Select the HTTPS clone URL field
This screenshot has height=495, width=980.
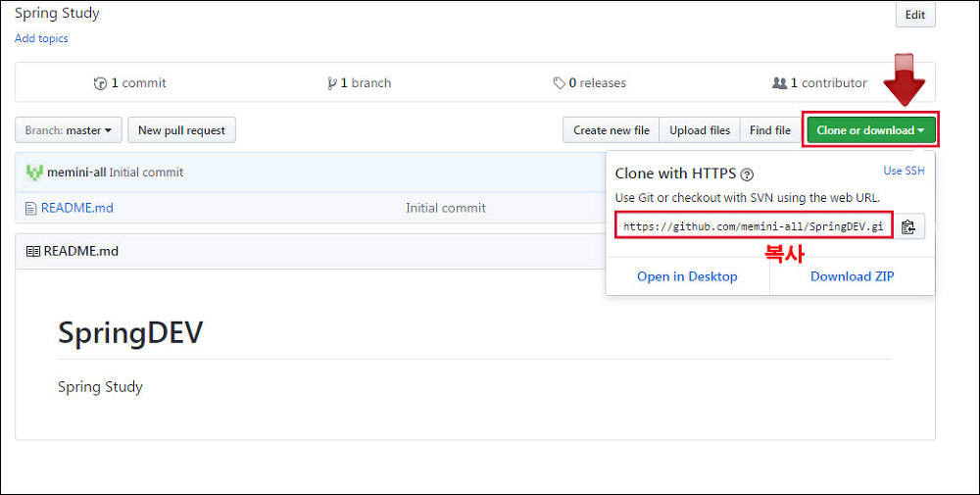point(754,226)
